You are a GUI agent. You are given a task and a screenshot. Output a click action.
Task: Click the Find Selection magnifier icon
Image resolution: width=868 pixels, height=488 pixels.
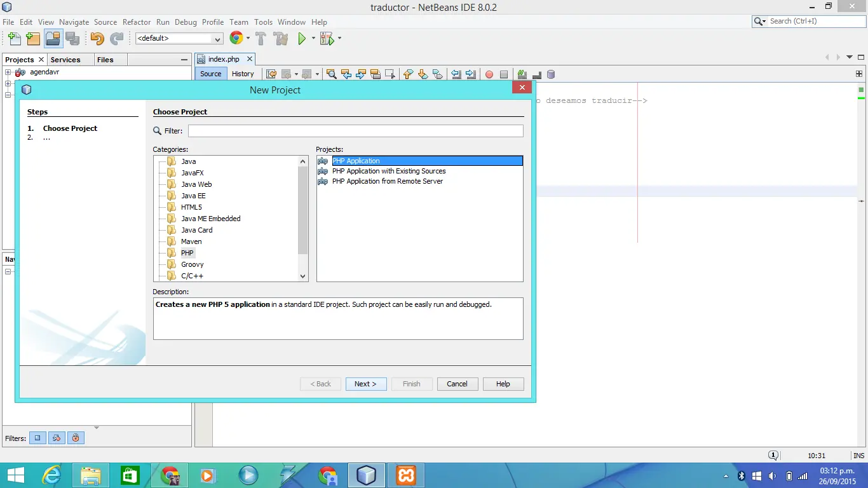click(x=331, y=74)
